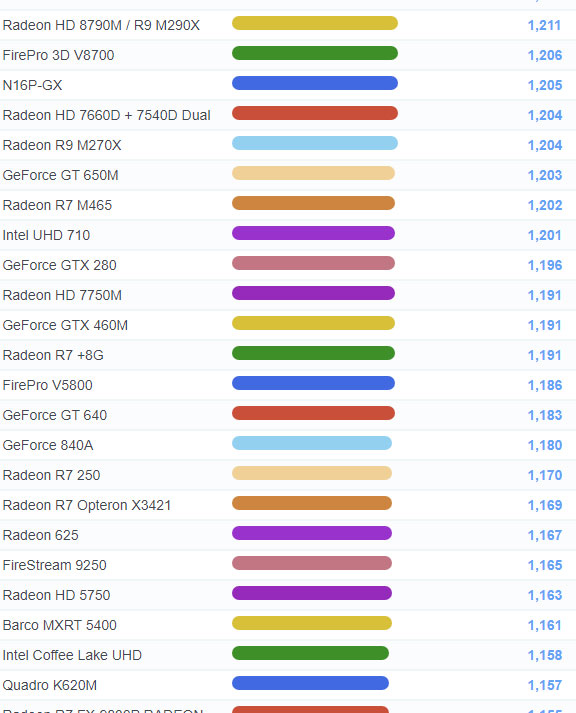Open score 1,170 for Radeon R7 250
Image resolution: width=576 pixels, height=713 pixels.
click(545, 476)
